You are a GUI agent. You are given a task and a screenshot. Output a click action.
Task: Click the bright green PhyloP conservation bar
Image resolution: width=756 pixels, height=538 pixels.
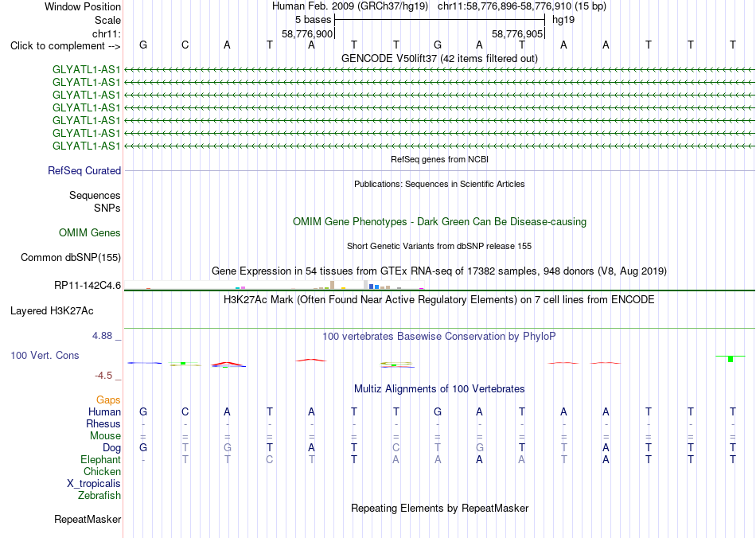tap(731, 359)
